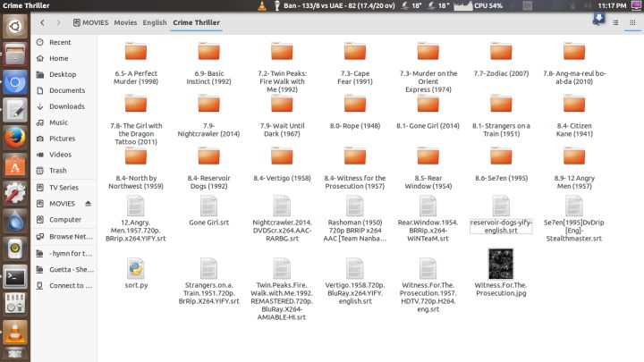The width and height of the screenshot is (644, 362).
Task: Switch to list view
Action: (x=616, y=21)
